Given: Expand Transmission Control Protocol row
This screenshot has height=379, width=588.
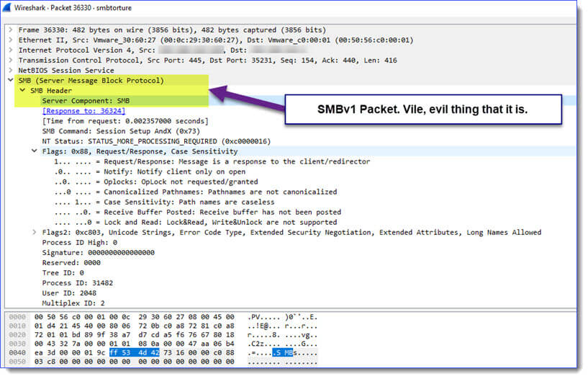Looking at the screenshot, I should pyautogui.click(x=11, y=60).
